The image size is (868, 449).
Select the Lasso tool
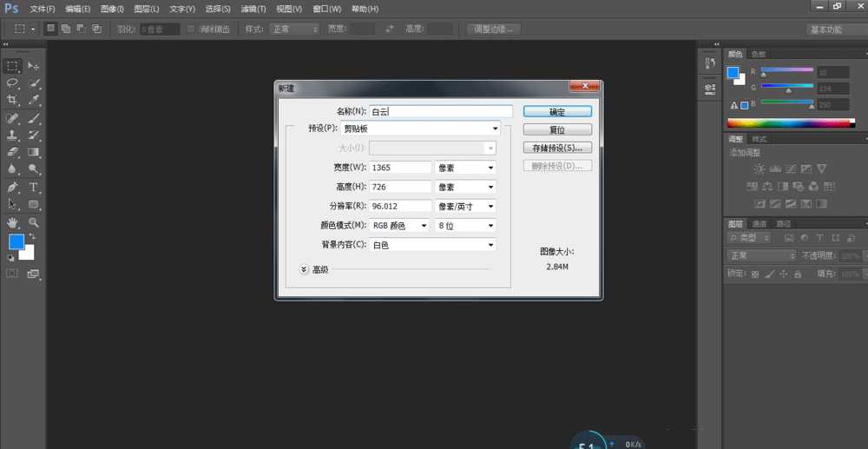[x=13, y=83]
